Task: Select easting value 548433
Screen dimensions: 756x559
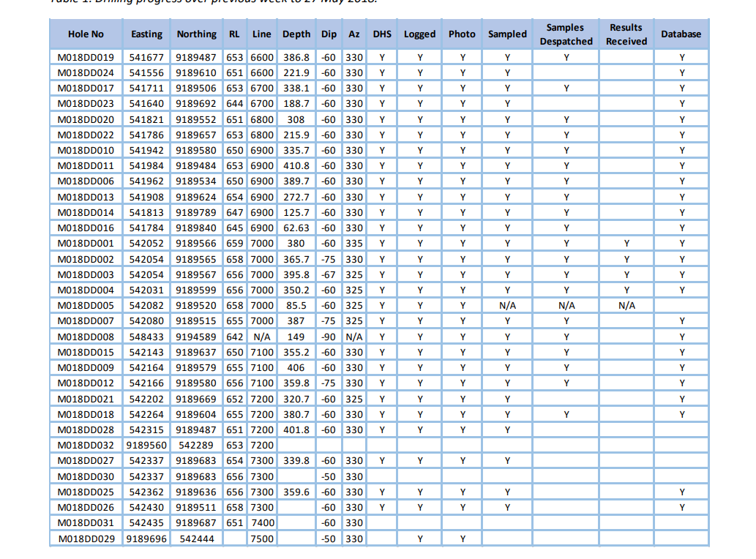Action: 146,337
